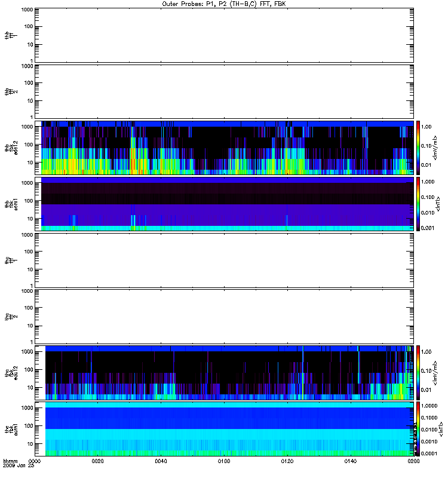Screen dimensions: 448x478
Task: Click the '2009 Jan 25' date label
Action: tap(19, 466)
